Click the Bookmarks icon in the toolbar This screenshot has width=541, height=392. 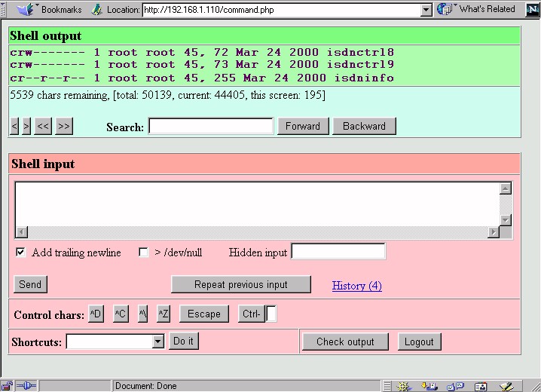tap(26, 9)
